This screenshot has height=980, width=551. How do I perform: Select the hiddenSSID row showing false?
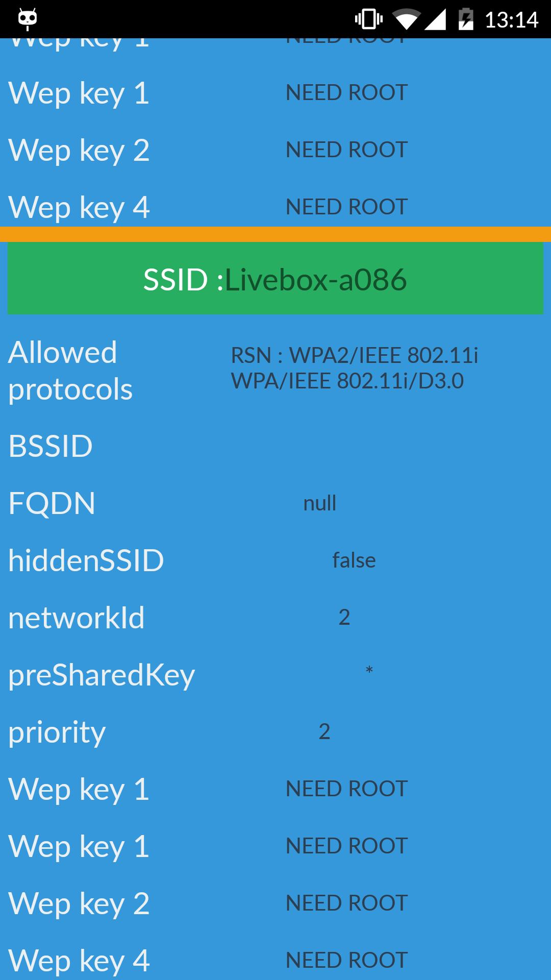click(x=275, y=560)
